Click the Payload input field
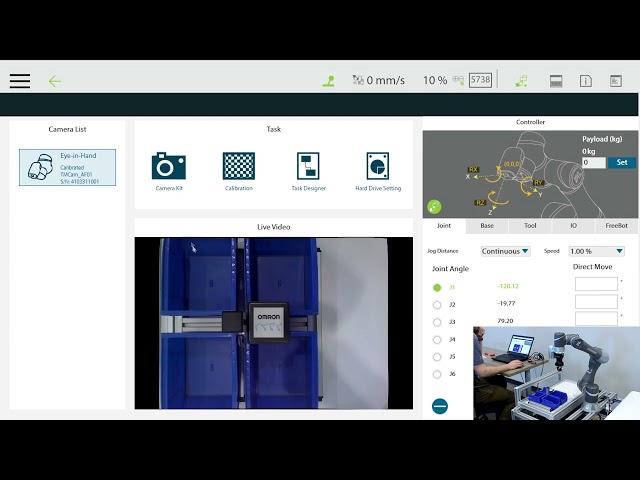 point(593,162)
